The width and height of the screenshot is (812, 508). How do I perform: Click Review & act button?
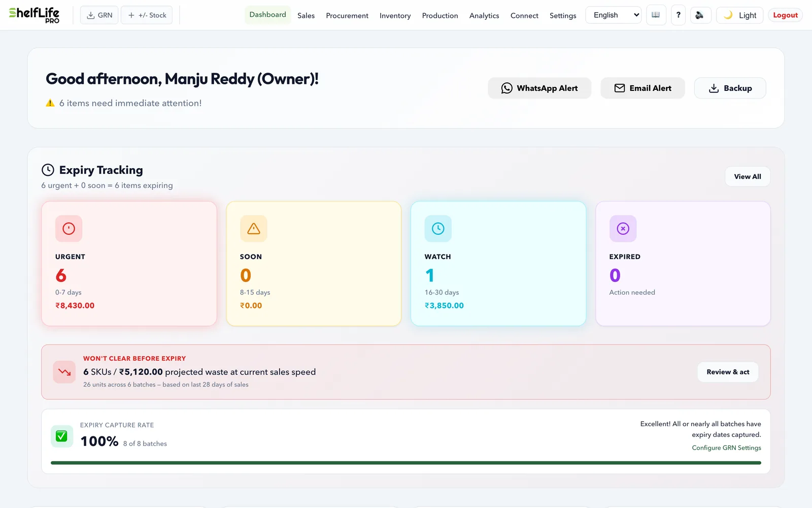pos(728,372)
